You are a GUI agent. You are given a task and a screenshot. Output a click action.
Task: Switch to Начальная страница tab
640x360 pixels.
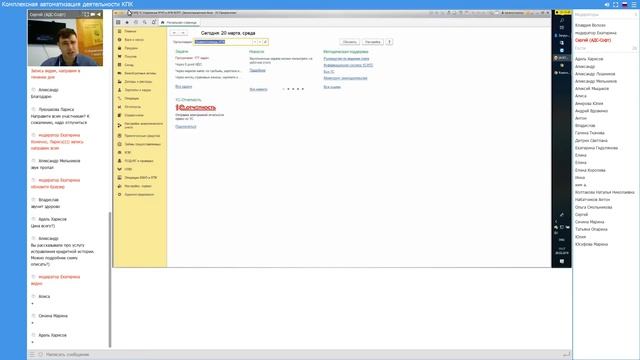pyautogui.click(x=179, y=22)
